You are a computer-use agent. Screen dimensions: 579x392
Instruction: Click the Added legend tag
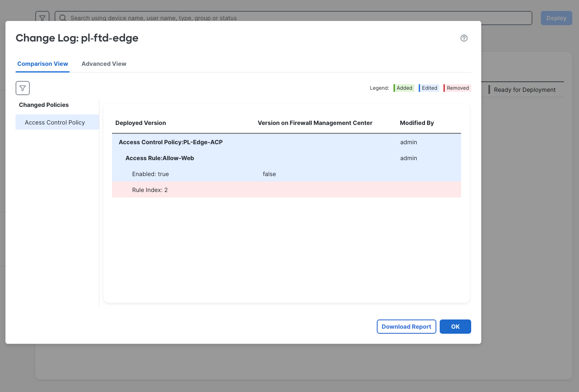[404, 88]
